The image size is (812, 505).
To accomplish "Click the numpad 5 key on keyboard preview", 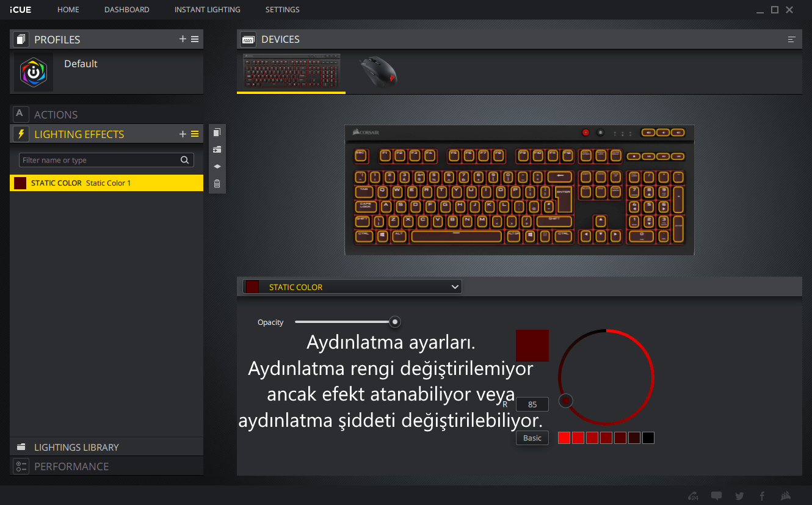I will point(648,206).
